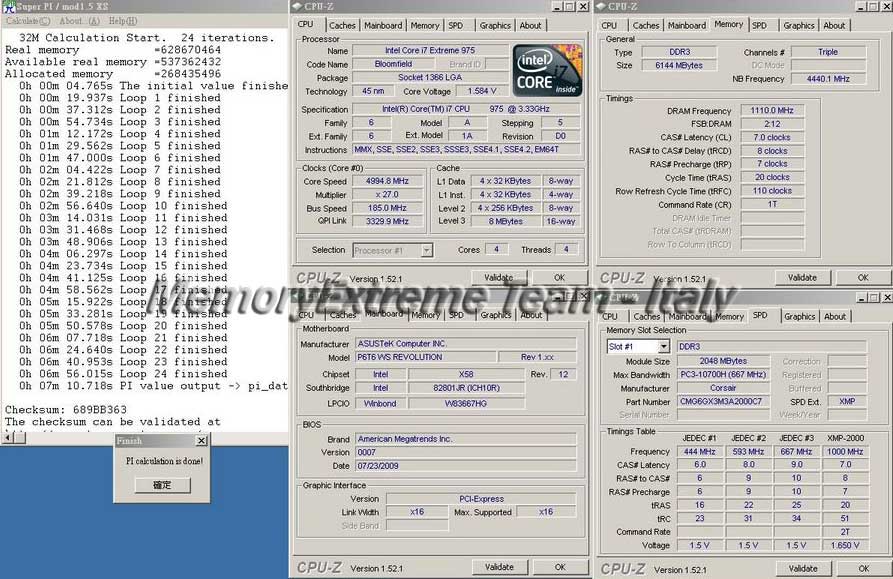Open Graphics tab in bottom-left Mainboard window
Image resolution: width=893 pixels, height=579 pixels.
click(x=495, y=315)
